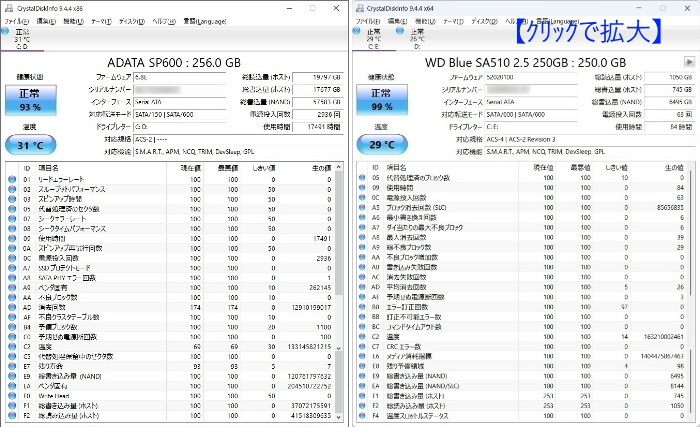Click firmware field in the ADATA window
This screenshot has height=427, width=700.
(179, 77)
